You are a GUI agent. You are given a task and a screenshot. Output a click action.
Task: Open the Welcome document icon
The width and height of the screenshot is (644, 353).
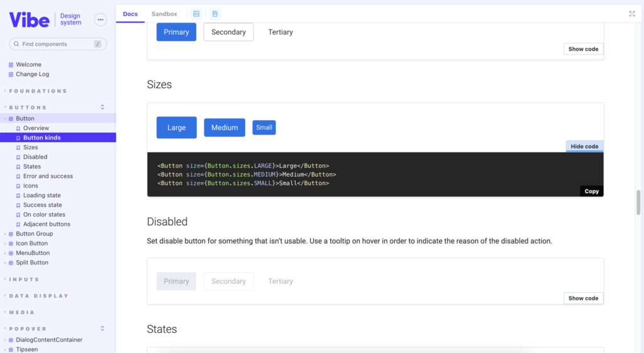[x=11, y=65]
